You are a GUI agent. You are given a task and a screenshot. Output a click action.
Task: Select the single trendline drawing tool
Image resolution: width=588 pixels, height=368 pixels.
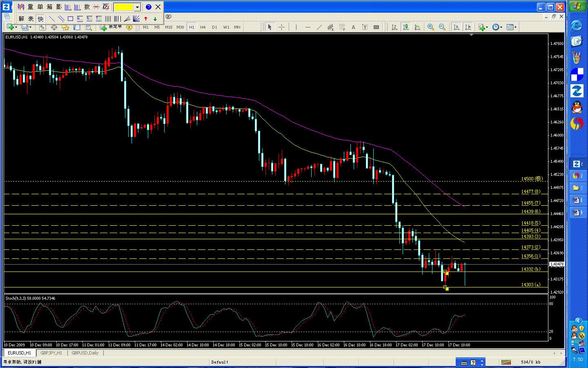[52, 19]
